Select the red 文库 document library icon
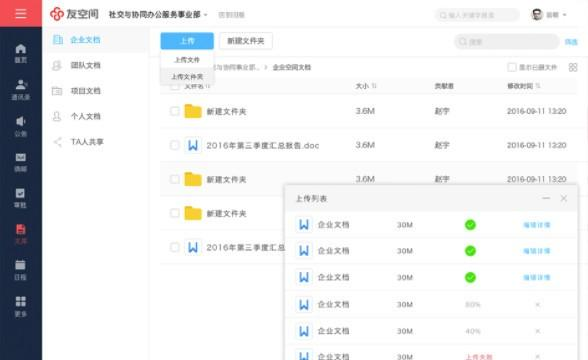The width and height of the screenshot is (588, 360). click(21, 229)
